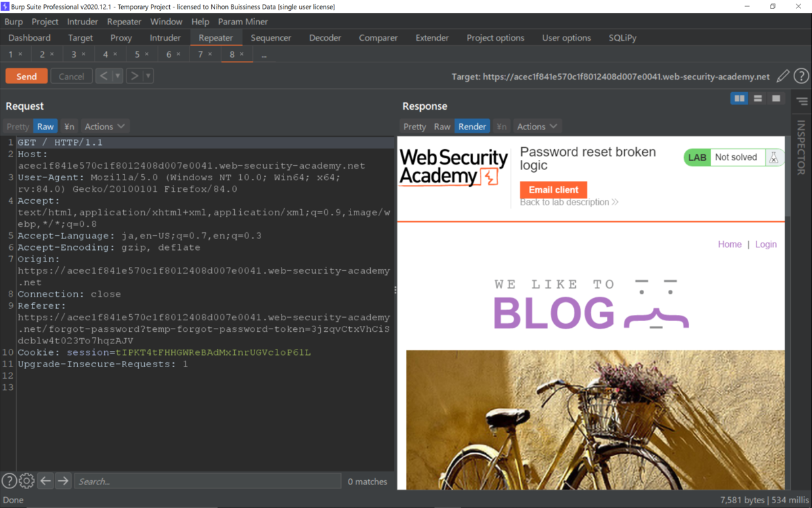Screen dimensions: 812x508
Task: Click the Home link in rendered page
Action: 729,245
